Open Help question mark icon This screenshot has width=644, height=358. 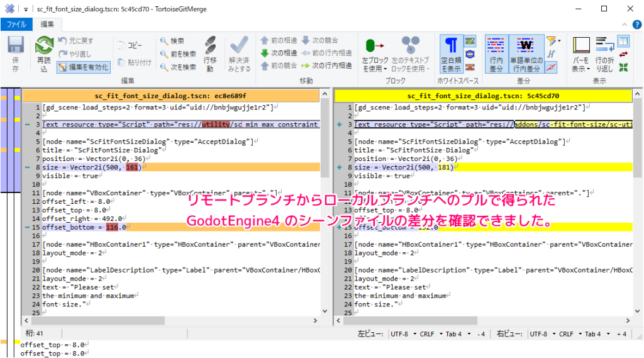click(636, 25)
